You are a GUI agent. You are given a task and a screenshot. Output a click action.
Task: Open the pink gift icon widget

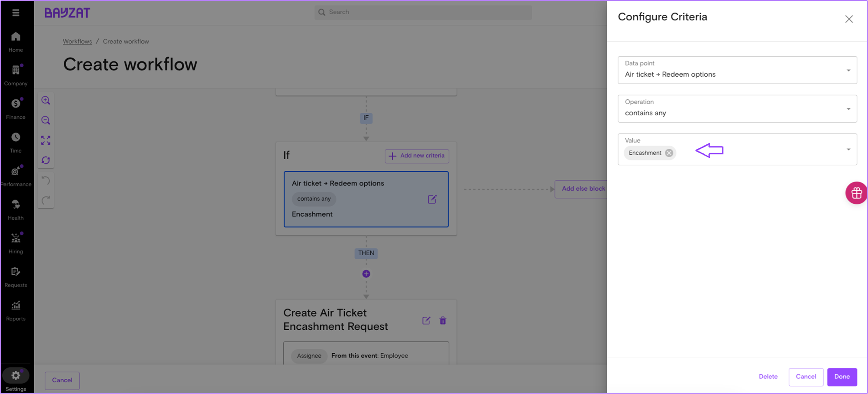856,193
